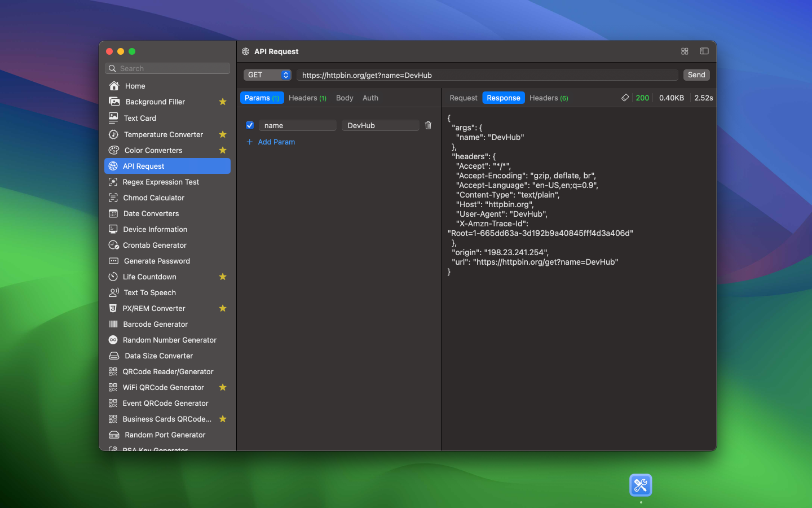Toggle the sidebar layout icon top right
Screen dimensions: 812x508
pyautogui.click(x=704, y=51)
